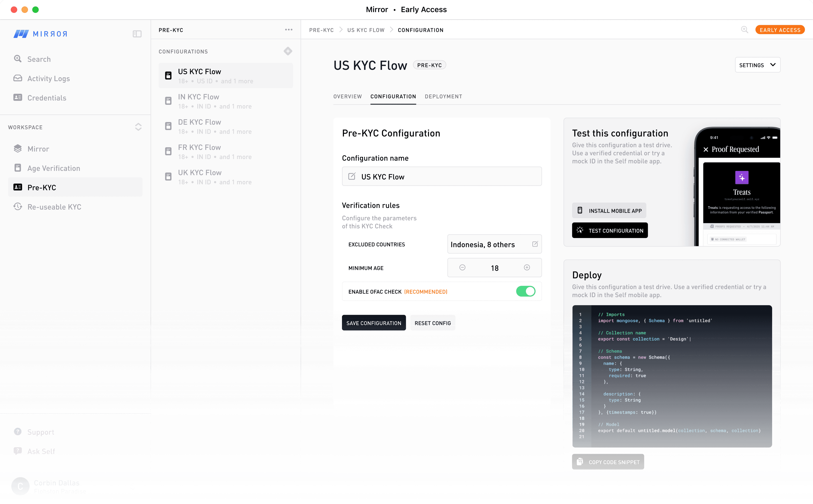Click Save Configuration button
Image resolution: width=813 pixels, height=504 pixels.
(374, 323)
